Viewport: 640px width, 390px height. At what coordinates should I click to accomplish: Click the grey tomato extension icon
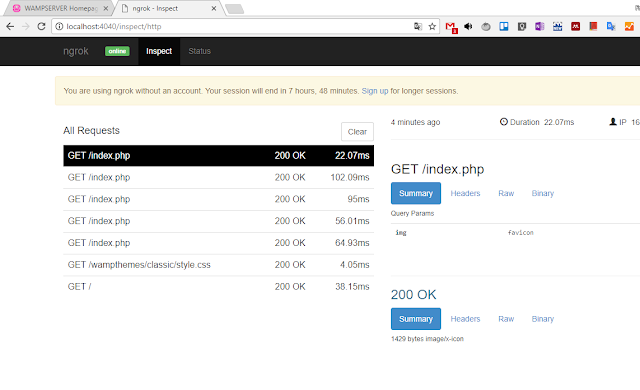486,27
